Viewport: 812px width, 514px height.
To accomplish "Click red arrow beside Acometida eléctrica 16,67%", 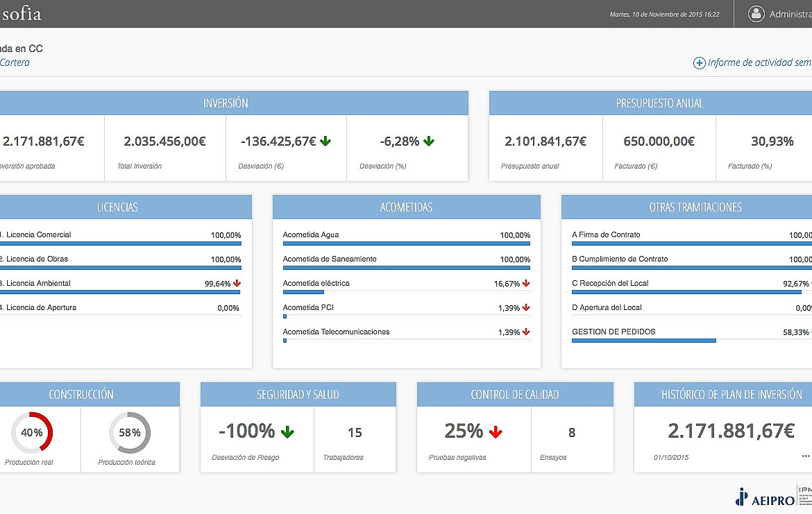I will pos(526,283).
